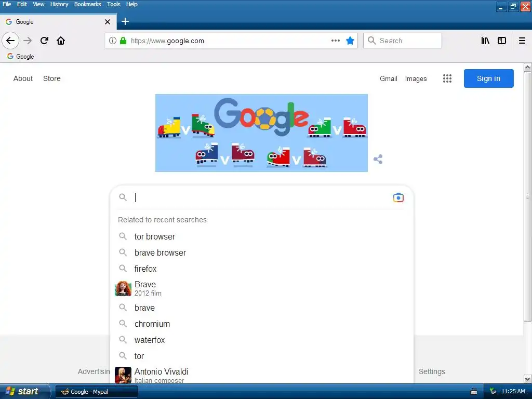Open Google apps grid icon
The width and height of the screenshot is (532, 399).
(x=447, y=78)
